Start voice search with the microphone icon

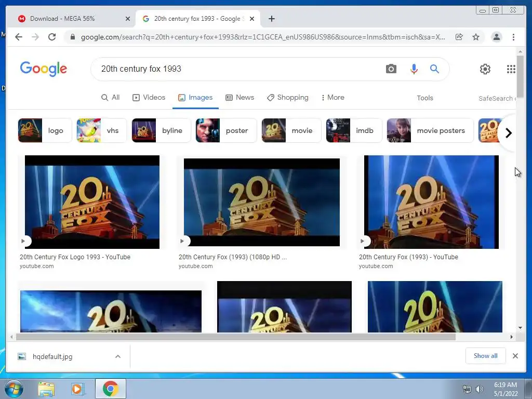point(414,69)
